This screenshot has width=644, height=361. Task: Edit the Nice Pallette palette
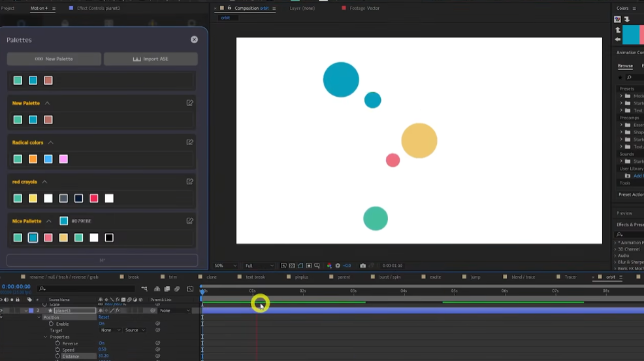pyautogui.click(x=190, y=221)
